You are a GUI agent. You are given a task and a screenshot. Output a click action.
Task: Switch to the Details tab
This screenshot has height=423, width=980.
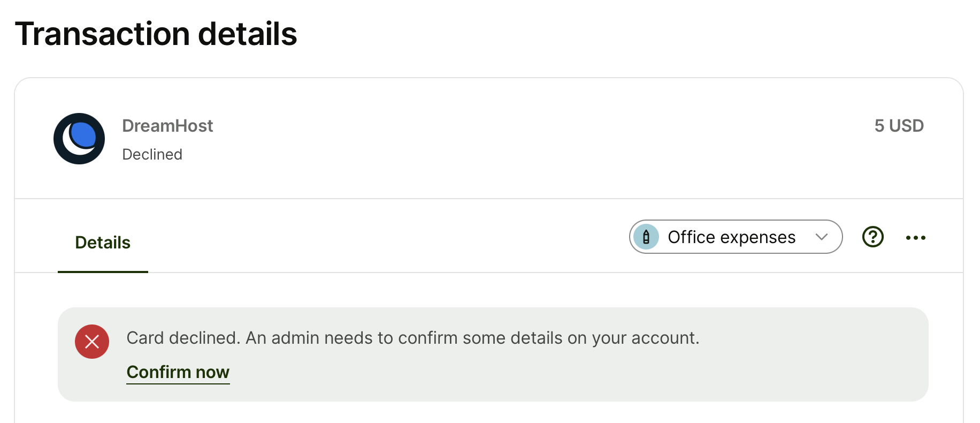pos(103,243)
